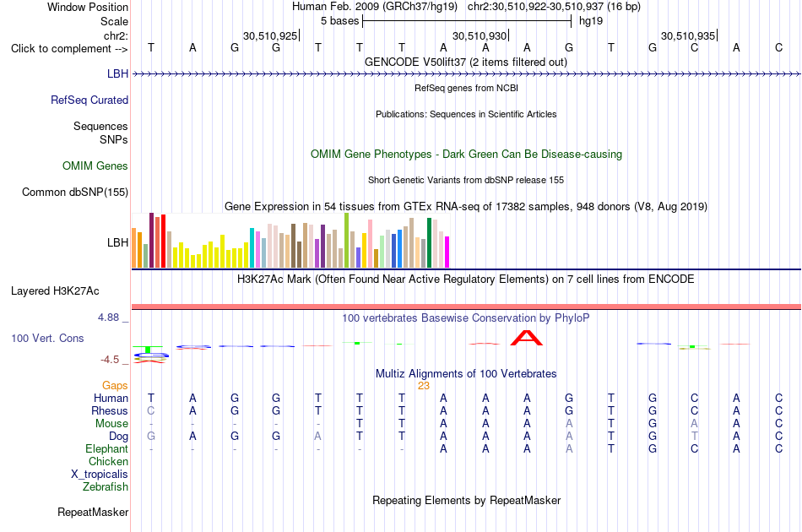Click the LBH gene arrow line in GENCODE track
The height and width of the screenshot is (532, 802).
click(466, 74)
